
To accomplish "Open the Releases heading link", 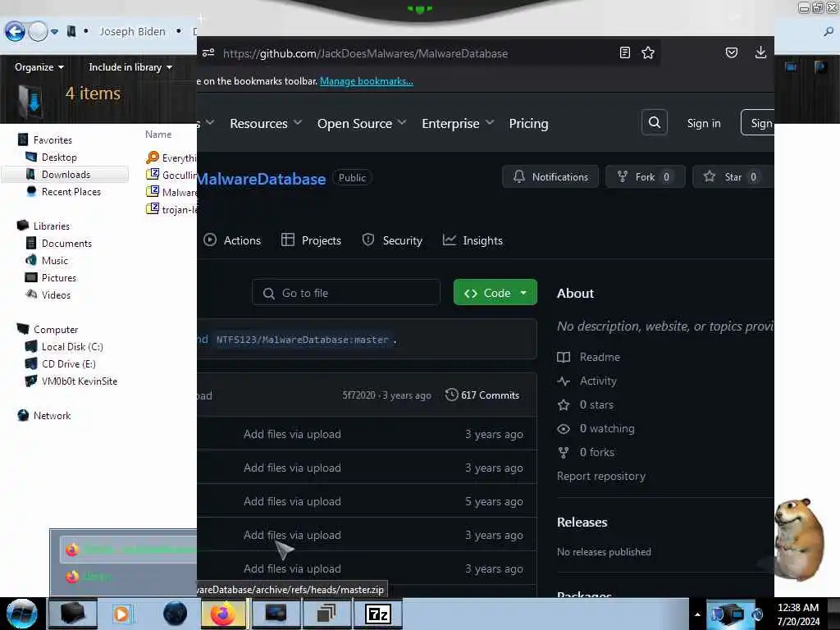I will (x=582, y=523).
